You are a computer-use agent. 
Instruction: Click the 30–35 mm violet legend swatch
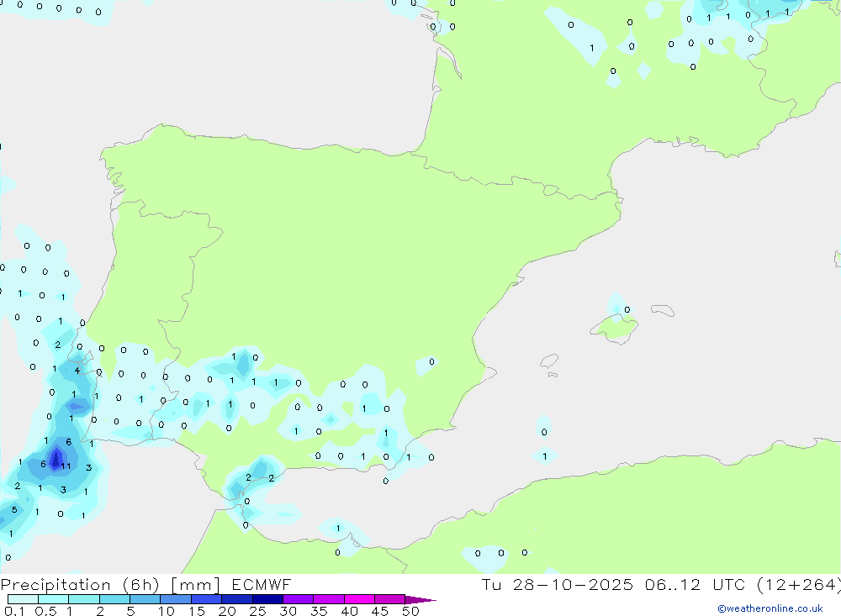pyautogui.click(x=299, y=599)
